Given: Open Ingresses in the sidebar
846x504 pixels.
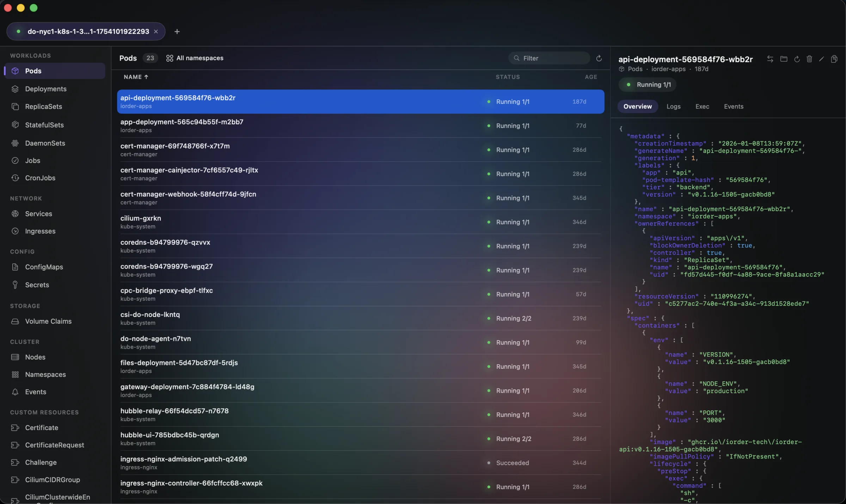Looking at the screenshot, I should tap(55, 231).
